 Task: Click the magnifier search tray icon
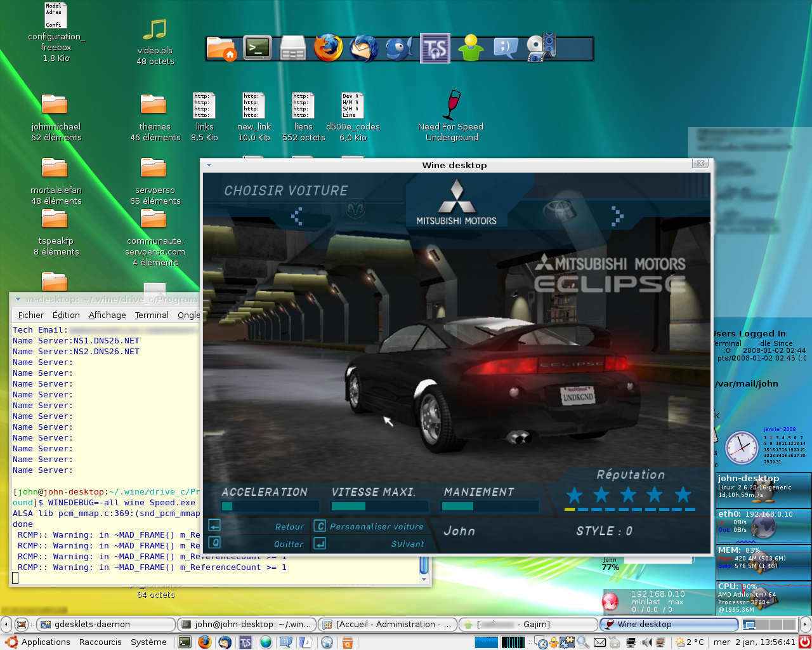coord(583,642)
